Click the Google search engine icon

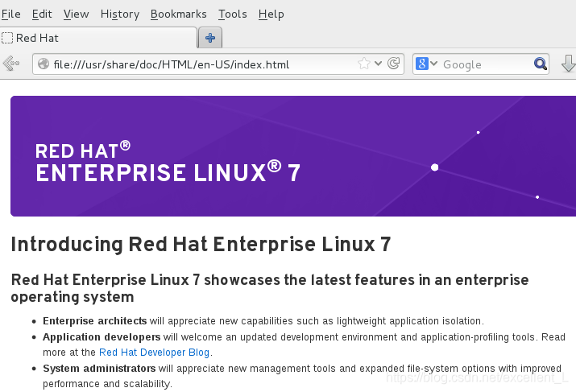pos(421,64)
